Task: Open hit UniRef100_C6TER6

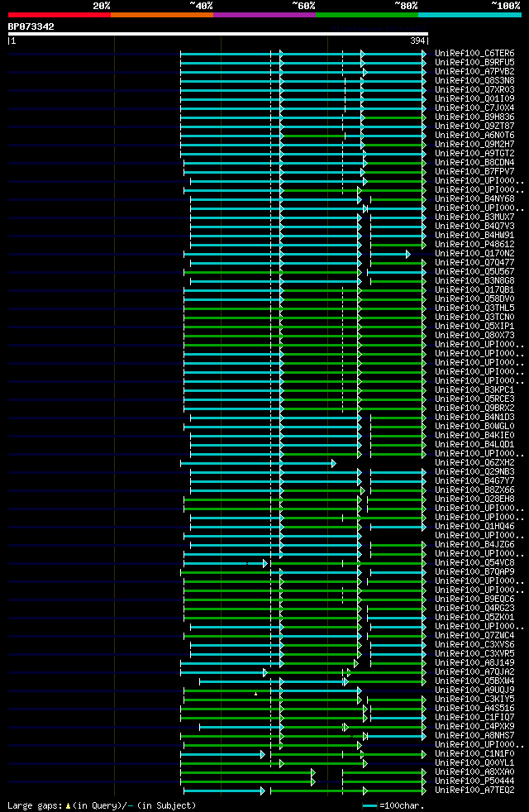Action: click(x=474, y=54)
